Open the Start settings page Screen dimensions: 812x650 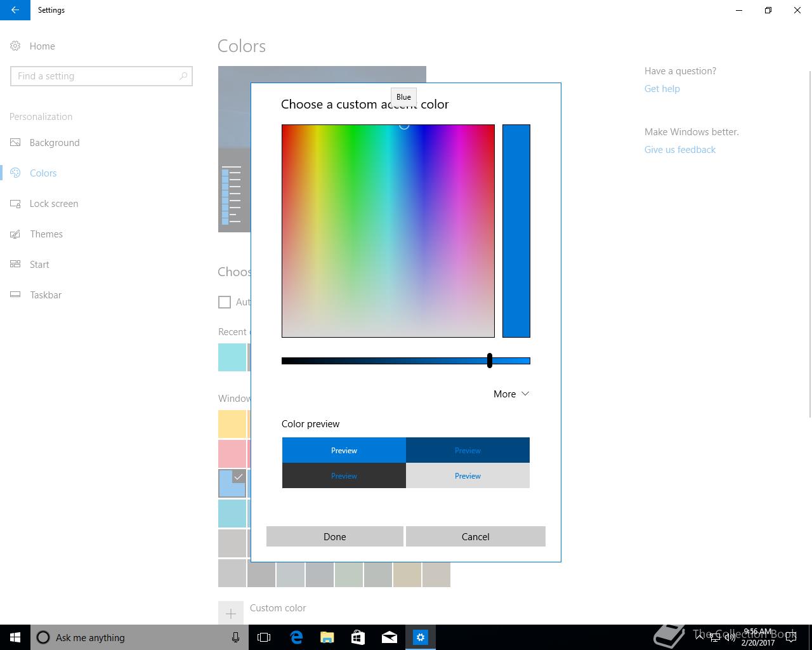39,265
